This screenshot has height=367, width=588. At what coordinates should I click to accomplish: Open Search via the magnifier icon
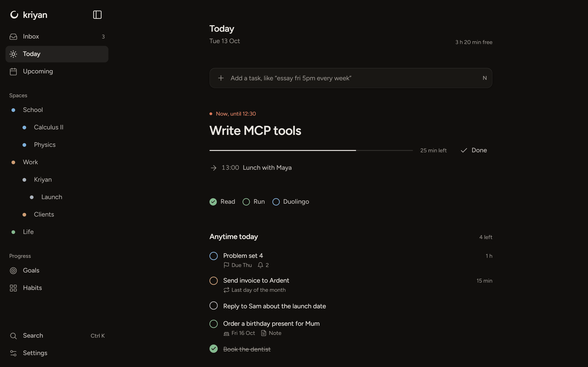tap(13, 336)
